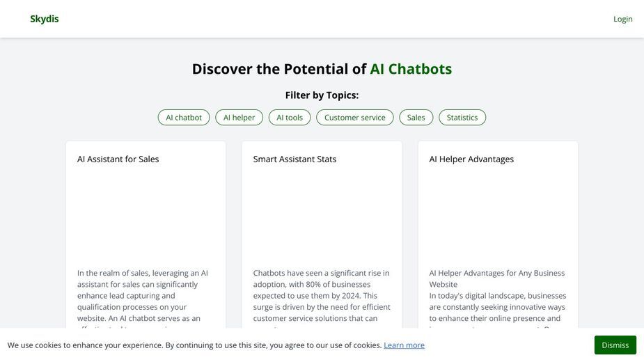
Task: Click the AI Helper Advantages description text
Action: click(x=498, y=297)
